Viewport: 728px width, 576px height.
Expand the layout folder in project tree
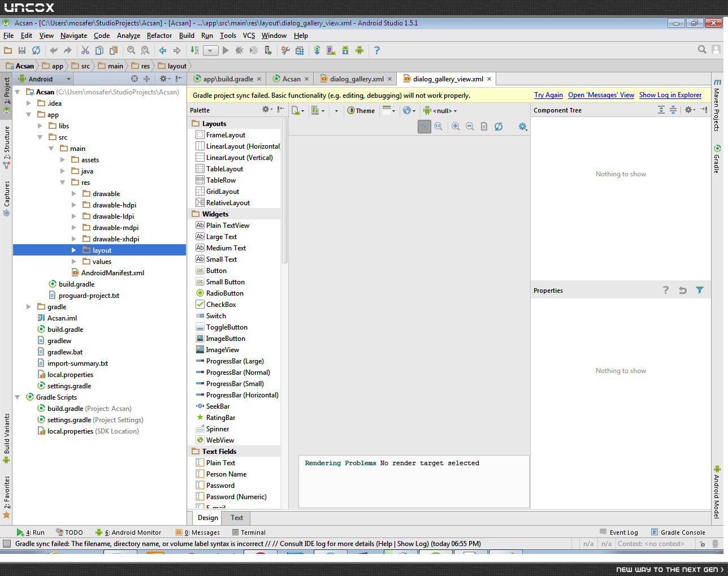(74, 250)
